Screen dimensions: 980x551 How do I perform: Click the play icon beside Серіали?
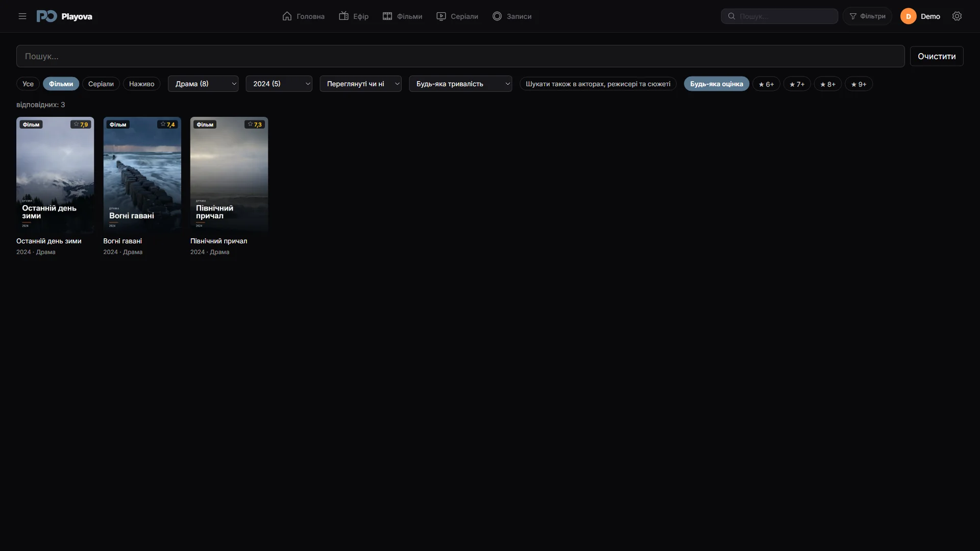pos(441,16)
